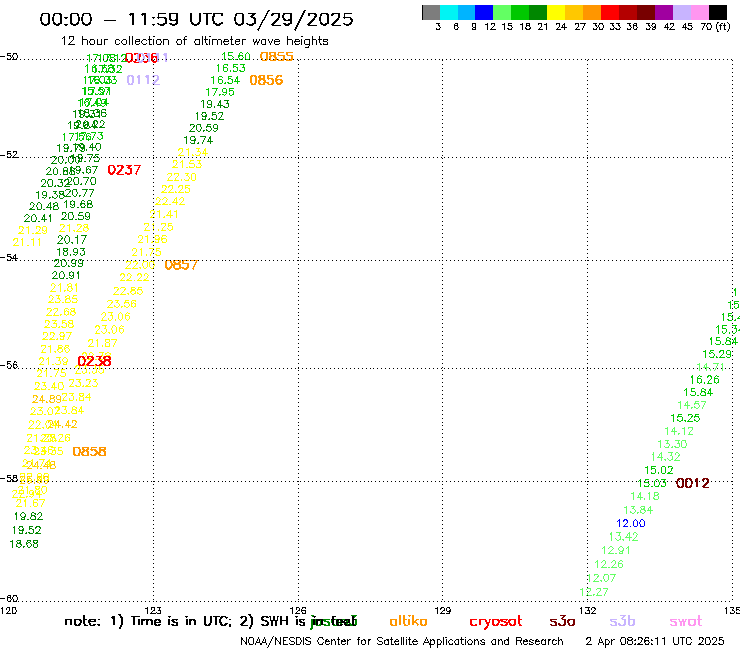The height and width of the screenshot is (650, 740).
Task: Click the cyan swatch in the wave height legend
Action: [449, 12]
